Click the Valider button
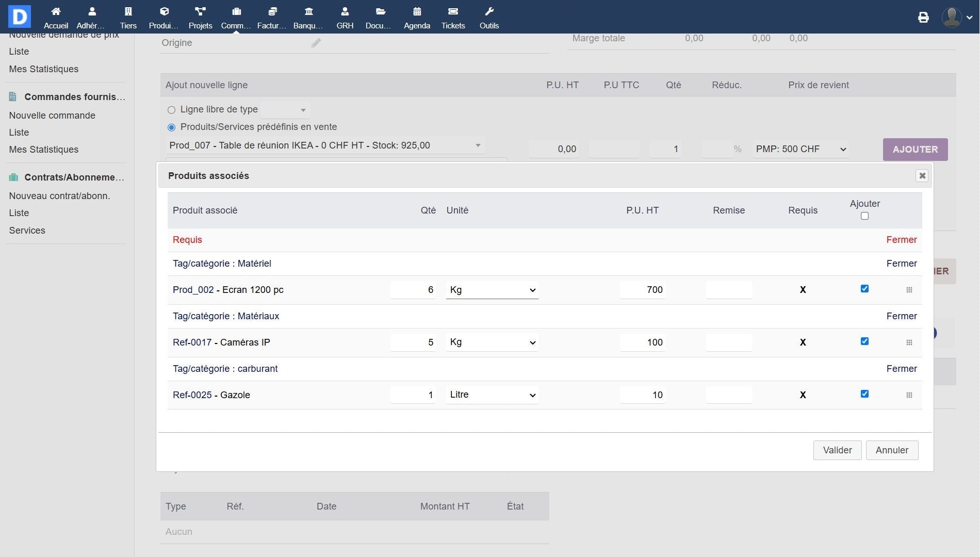The image size is (980, 557). [837, 450]
